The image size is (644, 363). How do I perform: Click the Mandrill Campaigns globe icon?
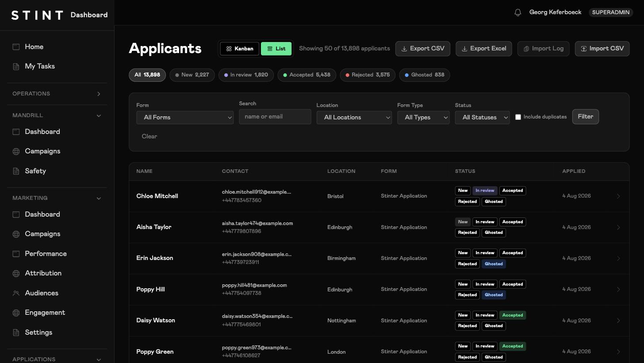pyautogui.click(x=16, y=151)
